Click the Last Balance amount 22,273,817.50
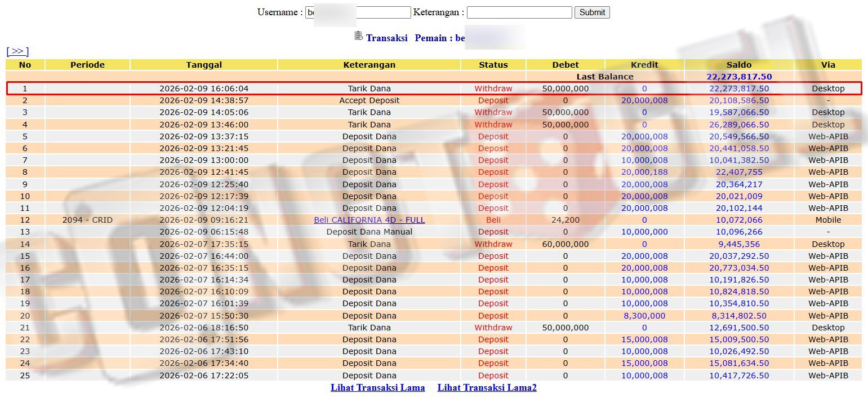868x402 pixels. pyautogui.click(x=738, y=77)
